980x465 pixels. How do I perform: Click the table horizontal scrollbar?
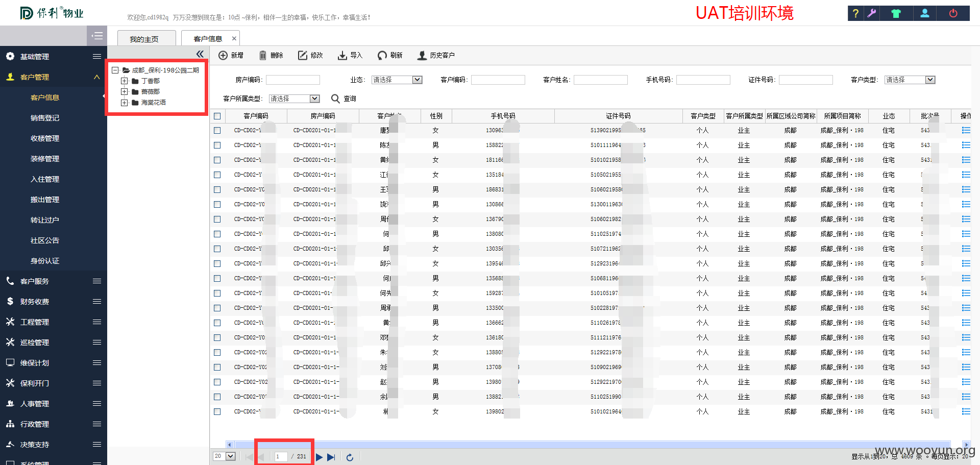click(x=592, y=445)
